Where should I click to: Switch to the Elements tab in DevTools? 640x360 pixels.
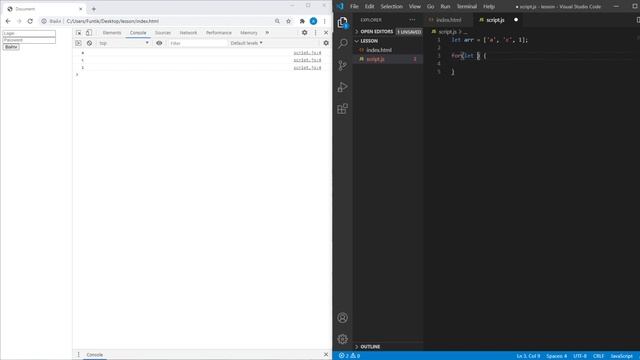point(112,33)
